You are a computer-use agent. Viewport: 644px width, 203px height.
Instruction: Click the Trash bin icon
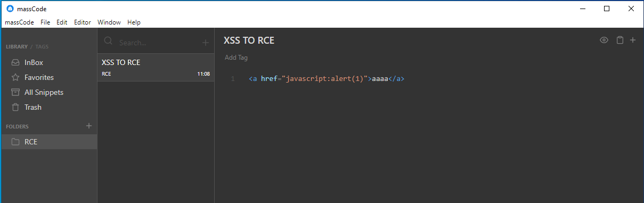pos(15,107)
